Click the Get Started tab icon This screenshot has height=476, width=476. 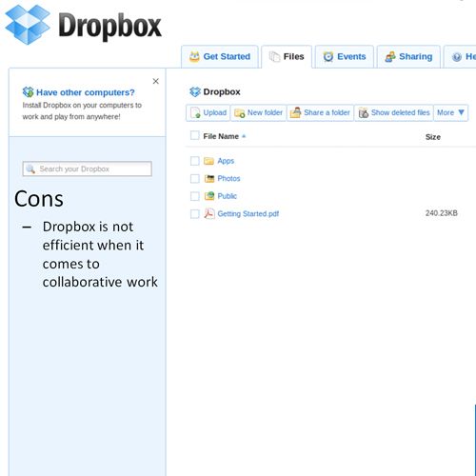194,57
